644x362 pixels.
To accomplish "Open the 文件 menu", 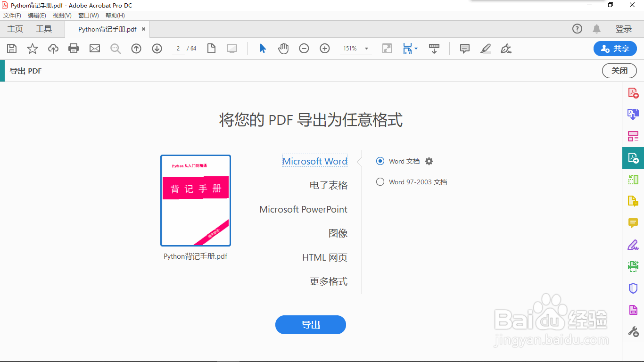I will (12, 15).
